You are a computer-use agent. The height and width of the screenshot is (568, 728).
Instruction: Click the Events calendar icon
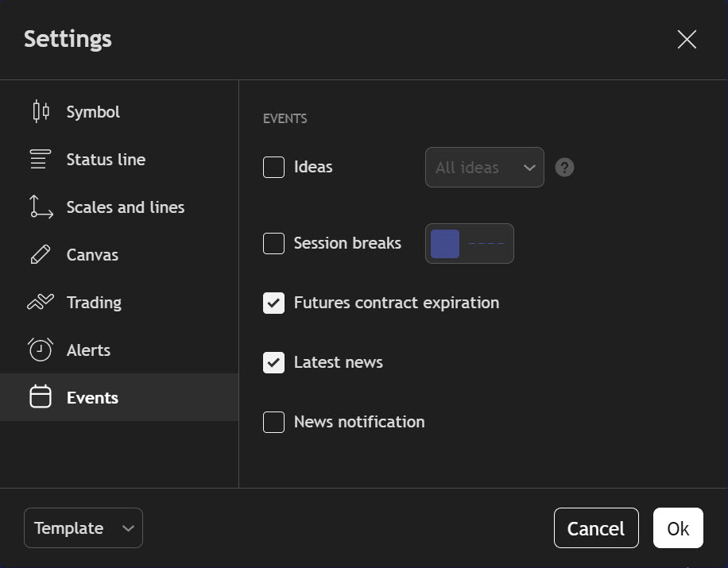pos(41,397)
